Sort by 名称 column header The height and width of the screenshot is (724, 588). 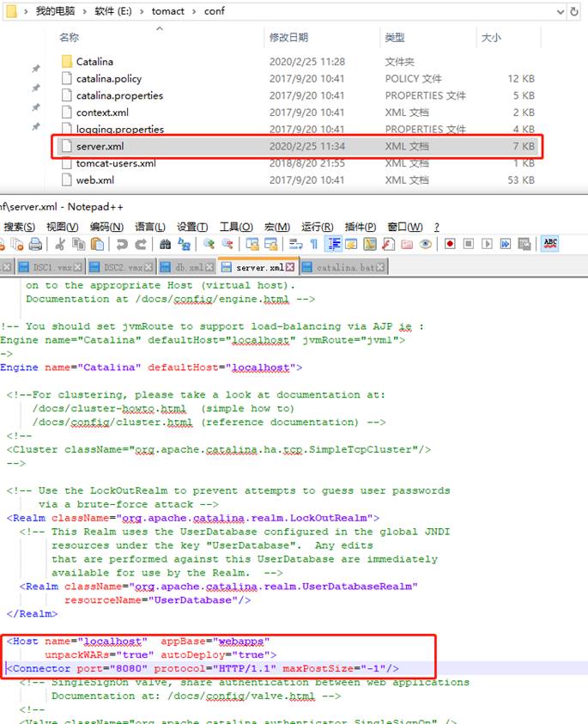pyautogui.click(x=70, y=38)
